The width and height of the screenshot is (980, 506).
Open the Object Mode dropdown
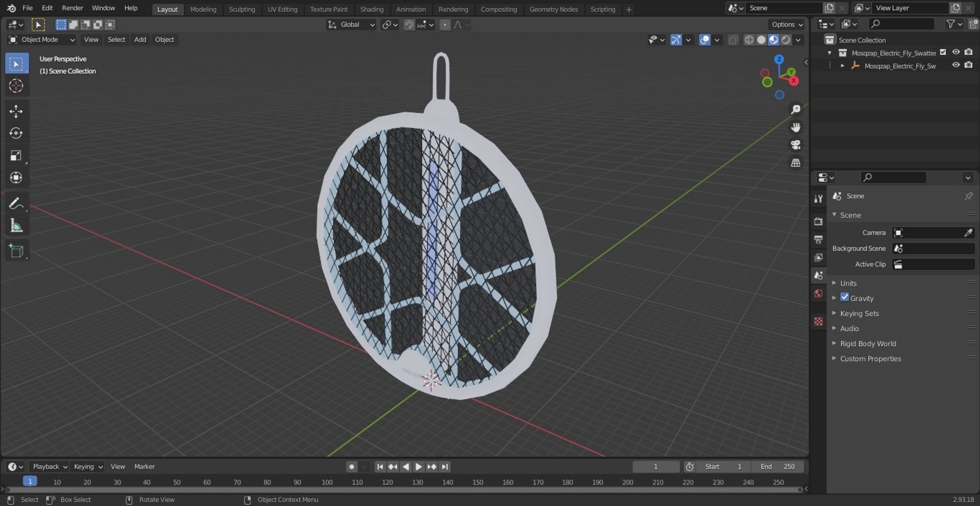coord(42,40)
